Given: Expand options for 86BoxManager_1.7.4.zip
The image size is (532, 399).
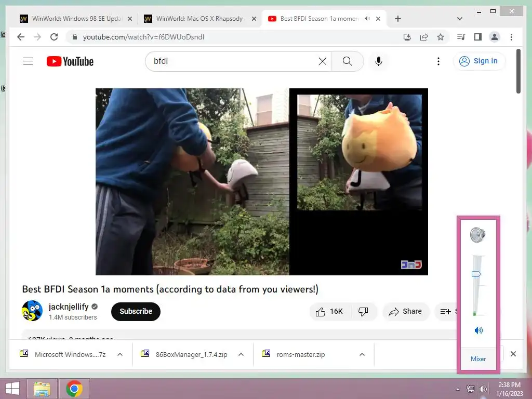Looking at the screenshot, I should (x=241, y=354).
